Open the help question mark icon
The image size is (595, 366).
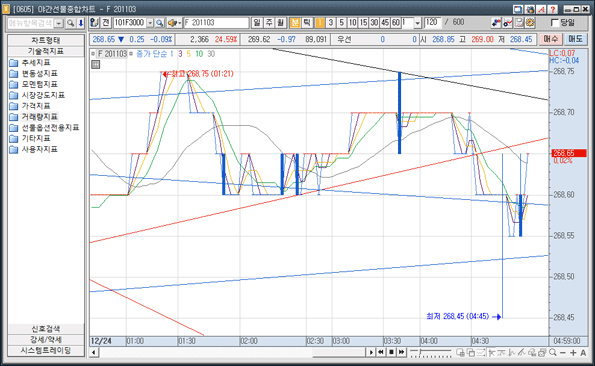(552, 9)
